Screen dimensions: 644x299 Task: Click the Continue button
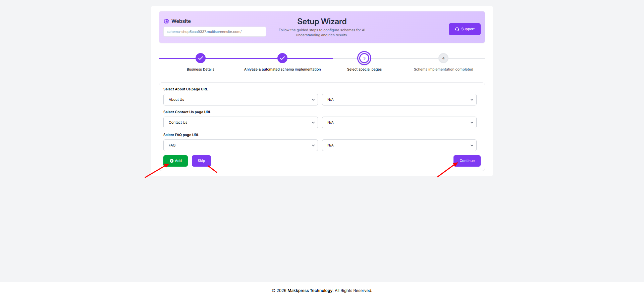[x=467, y=161]
